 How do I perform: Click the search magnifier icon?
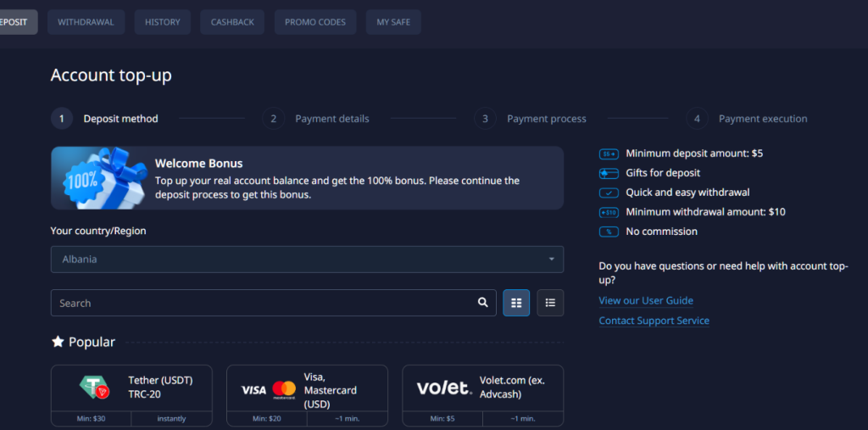(482, 303)
